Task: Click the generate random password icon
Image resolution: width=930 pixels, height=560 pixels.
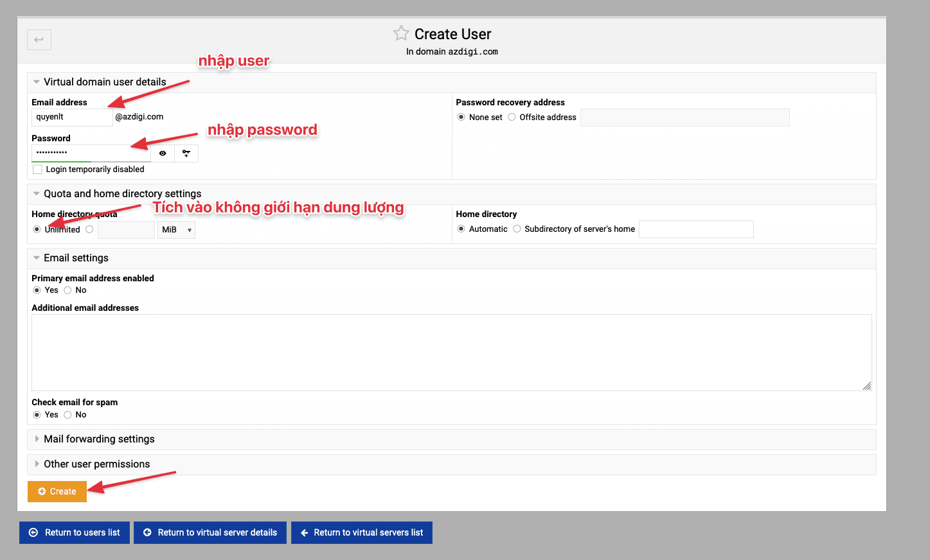Action: click(186, 153)
